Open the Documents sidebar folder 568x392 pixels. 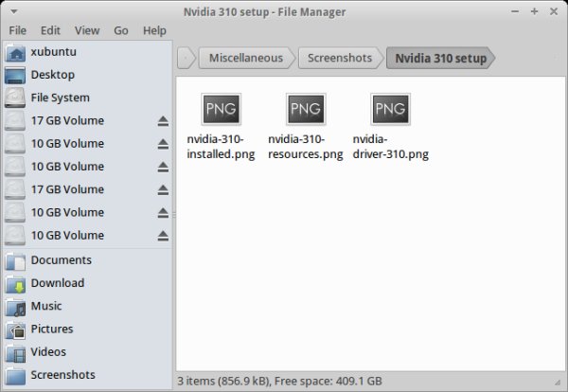(x=87, y=260)
